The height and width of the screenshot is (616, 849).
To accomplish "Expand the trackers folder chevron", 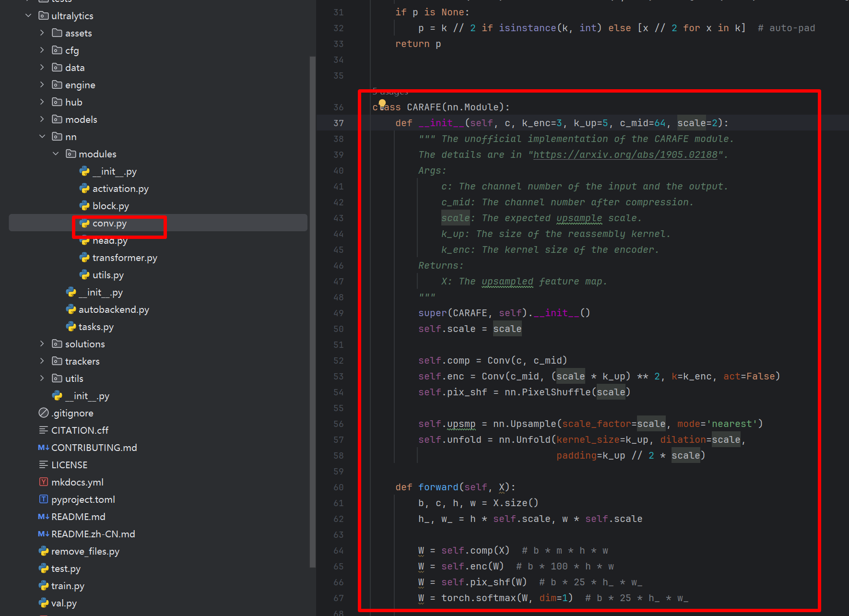I will 42,361.
